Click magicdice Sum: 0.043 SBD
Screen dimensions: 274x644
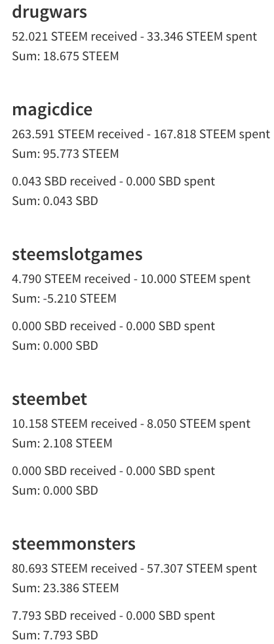click(55, 201)
